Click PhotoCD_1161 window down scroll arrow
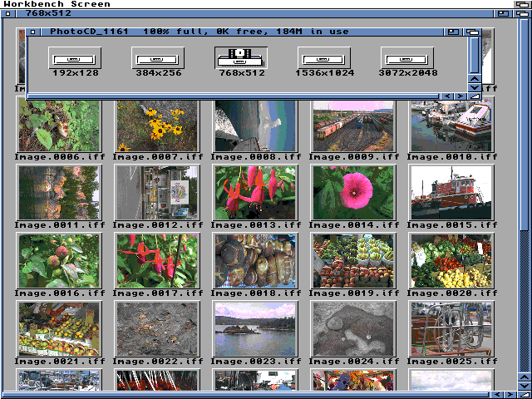This screenshot has width=532, height=399. tap(475, 87)
